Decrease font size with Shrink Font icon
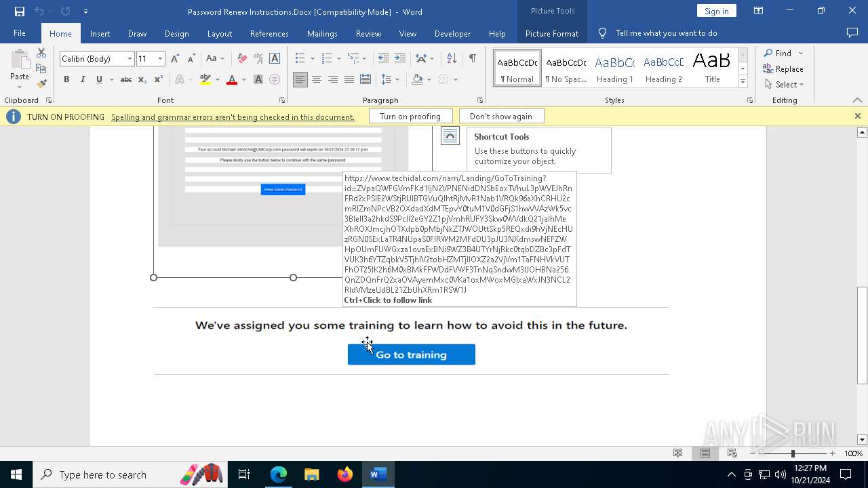This screenshot has width=868, height=488. (191, 59)
